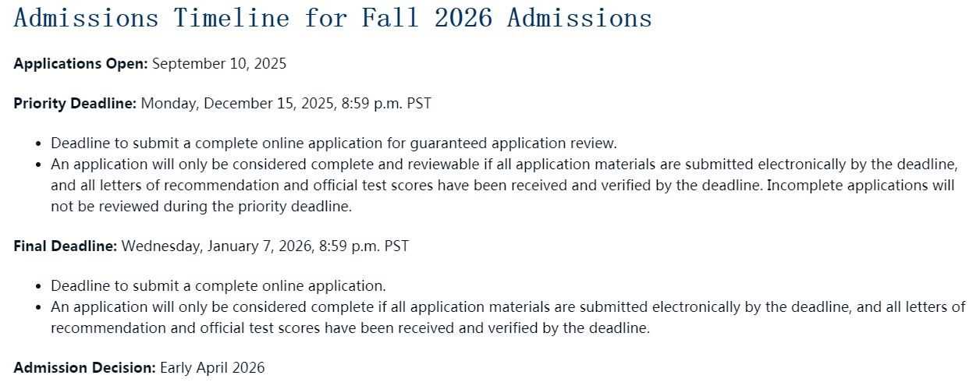This screenshot has width=980, height=386.
Task: Click the Priority Deadline label
Action: click(x=75, y=103)
